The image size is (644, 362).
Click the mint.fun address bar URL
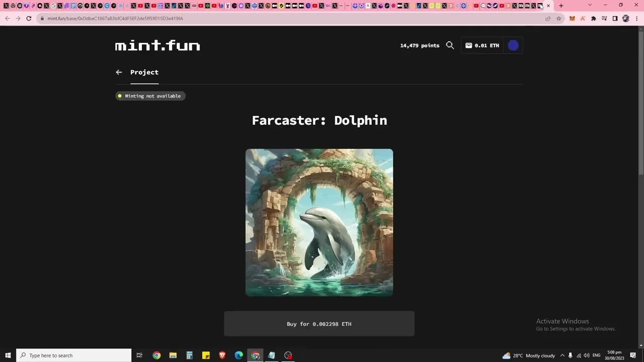(115, 19)
